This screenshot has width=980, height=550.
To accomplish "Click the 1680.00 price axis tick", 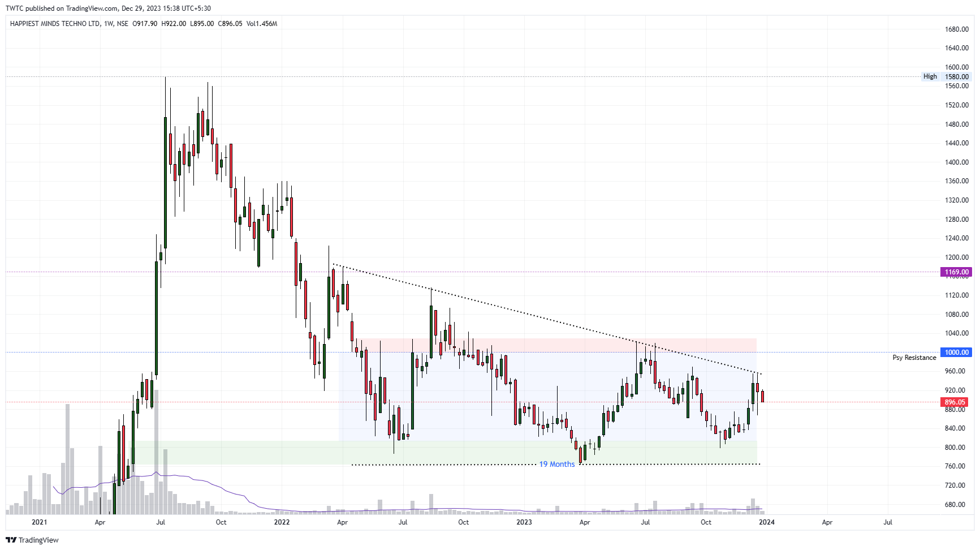I will coord(957,29).
